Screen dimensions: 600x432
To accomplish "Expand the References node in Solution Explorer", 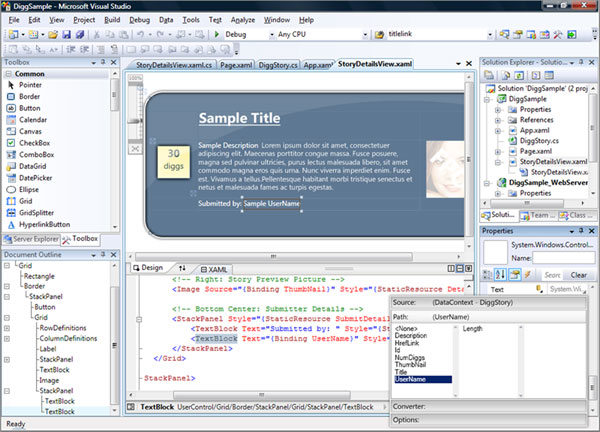I will coord(498,119).
